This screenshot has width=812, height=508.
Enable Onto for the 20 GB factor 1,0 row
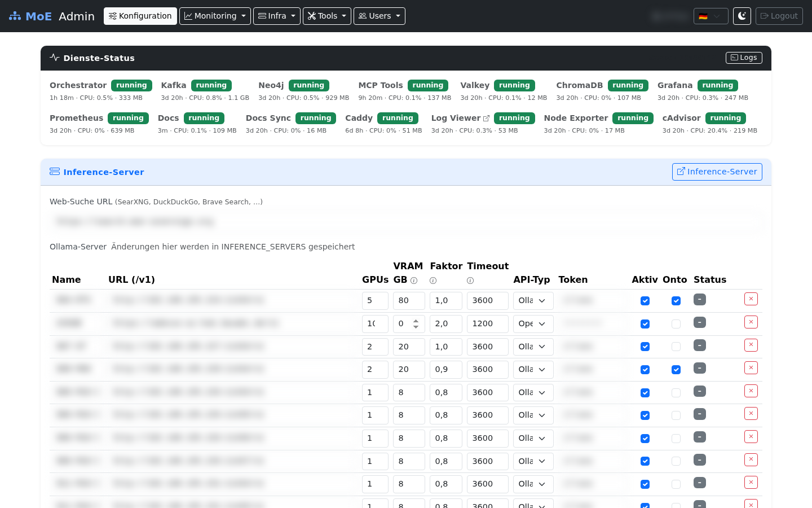click(x=676, y=347)
